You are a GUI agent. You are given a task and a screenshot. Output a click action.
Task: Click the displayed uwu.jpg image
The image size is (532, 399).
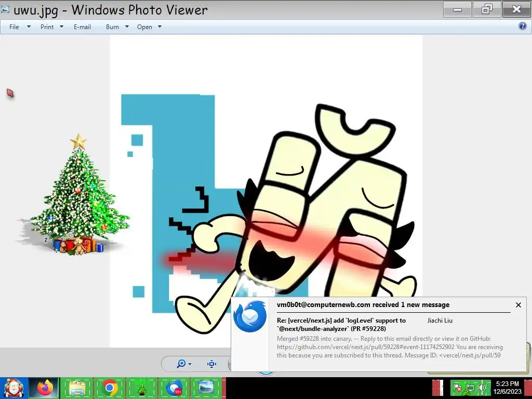point(266,191)
